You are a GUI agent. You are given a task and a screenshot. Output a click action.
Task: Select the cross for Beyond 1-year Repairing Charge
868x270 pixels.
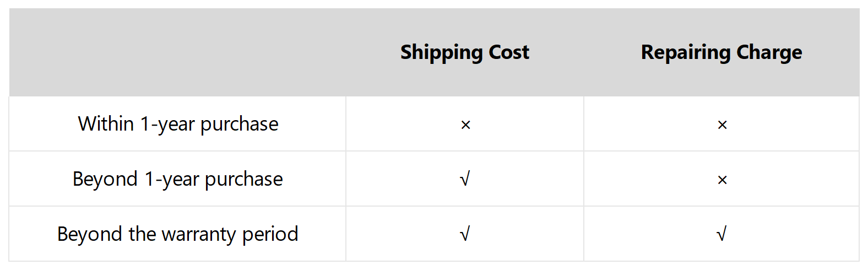point(722,180)
